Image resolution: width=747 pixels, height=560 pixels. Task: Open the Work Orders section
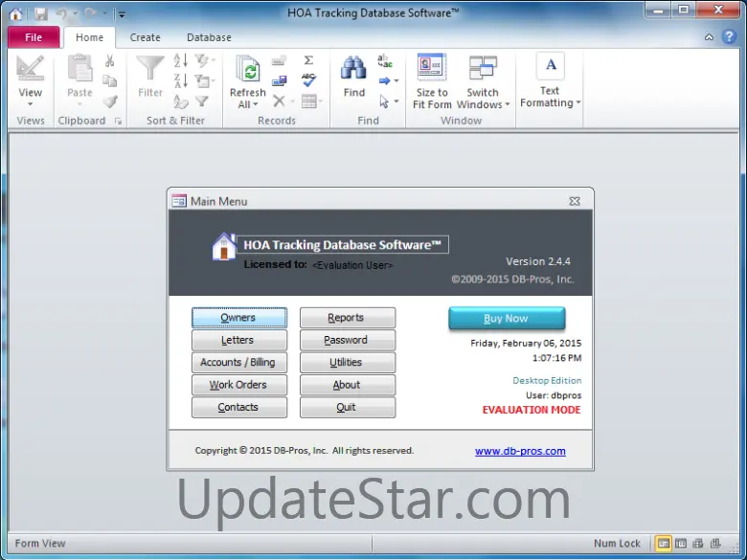tap(239, 385)
